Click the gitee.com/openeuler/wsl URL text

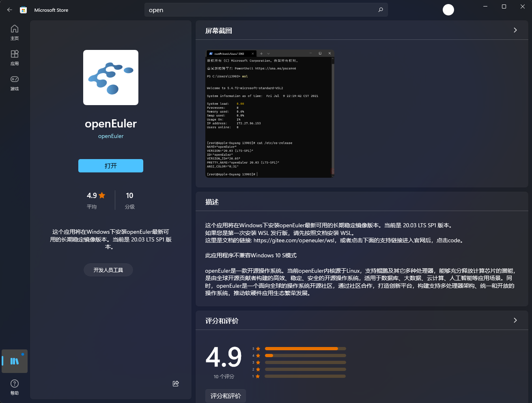click(x=294, y=240)
